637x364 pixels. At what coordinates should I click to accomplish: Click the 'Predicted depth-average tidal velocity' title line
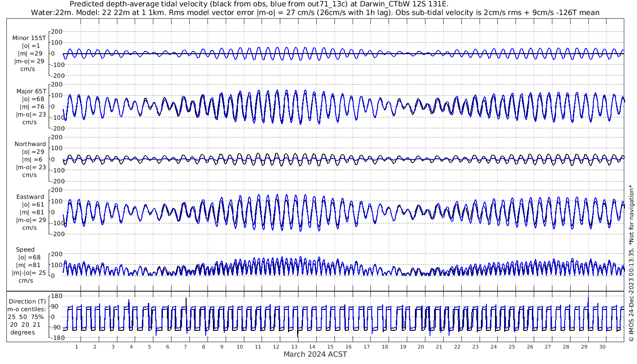click(259, 4)
